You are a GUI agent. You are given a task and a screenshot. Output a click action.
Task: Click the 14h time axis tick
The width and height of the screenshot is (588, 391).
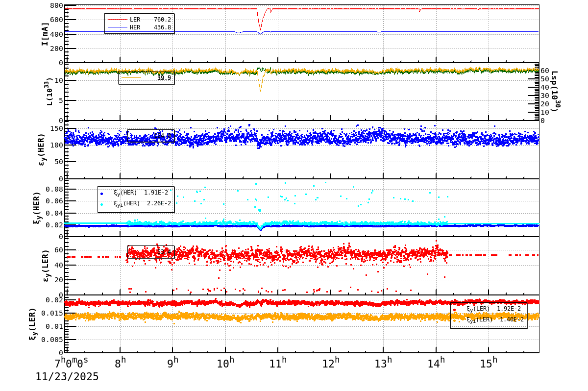436,363
